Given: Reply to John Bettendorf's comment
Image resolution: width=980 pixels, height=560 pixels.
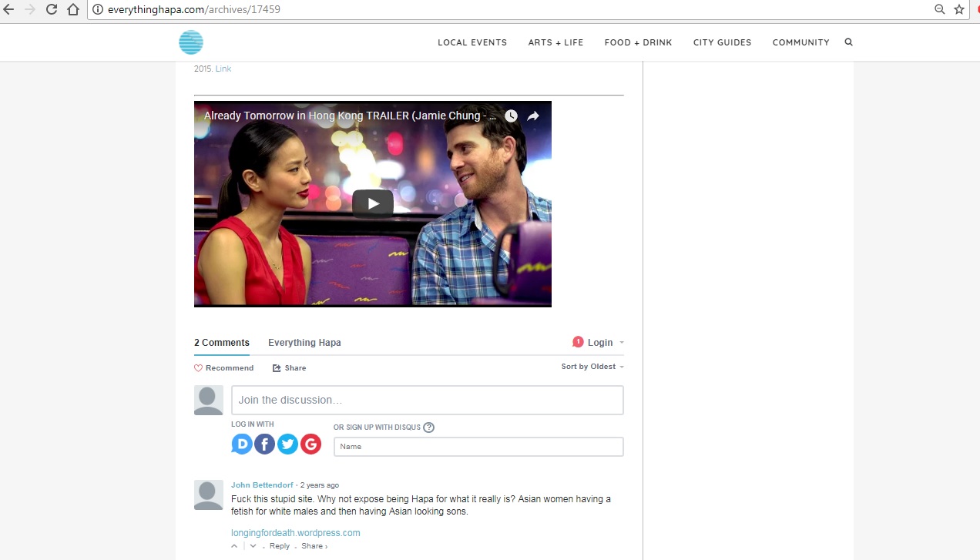Looking at the screenshot, I should [280, 546].
